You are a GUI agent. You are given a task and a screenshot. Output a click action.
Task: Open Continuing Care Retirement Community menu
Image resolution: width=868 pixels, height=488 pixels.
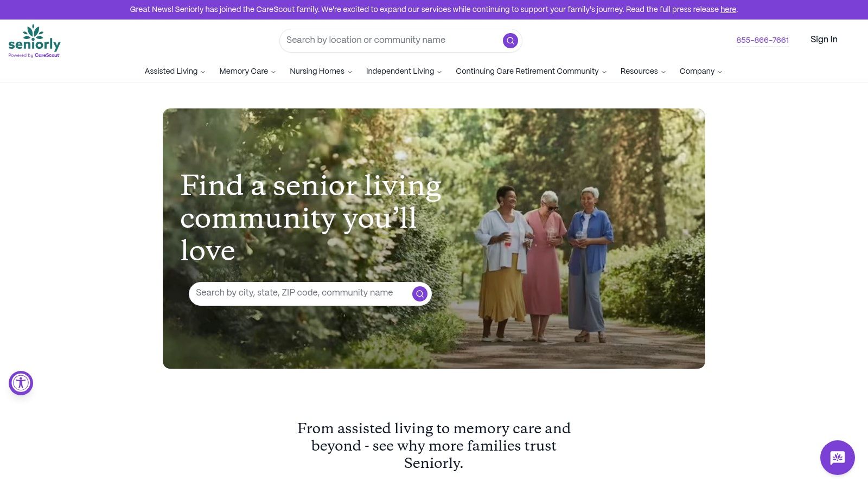pos(531,71)
